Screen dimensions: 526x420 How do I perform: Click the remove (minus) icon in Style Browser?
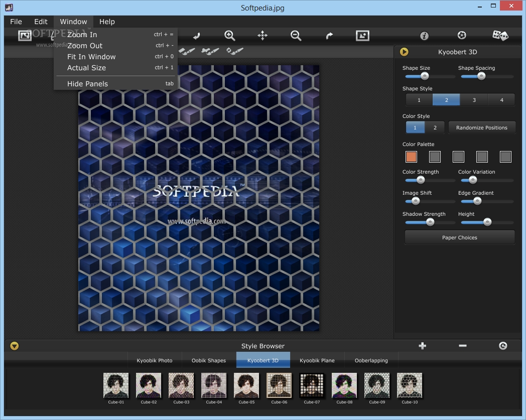coord(463,346)
